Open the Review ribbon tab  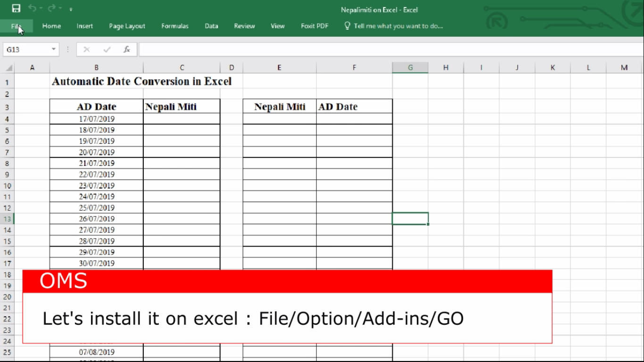click(244, 26)
